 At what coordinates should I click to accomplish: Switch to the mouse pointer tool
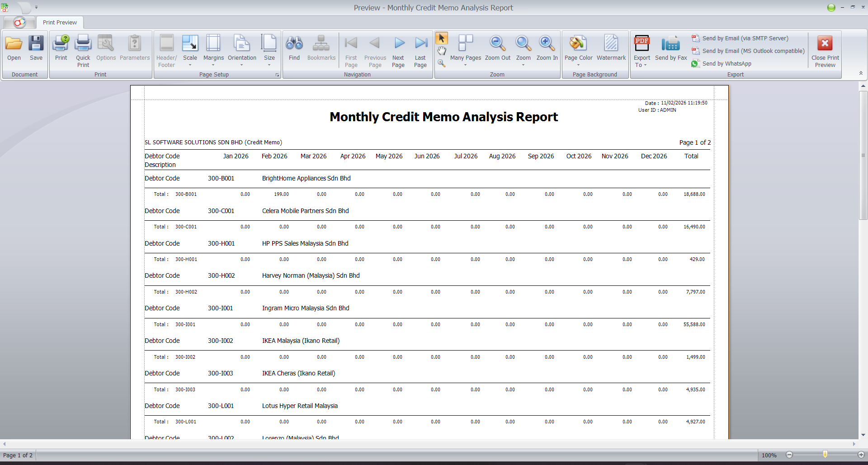(442, 38)
